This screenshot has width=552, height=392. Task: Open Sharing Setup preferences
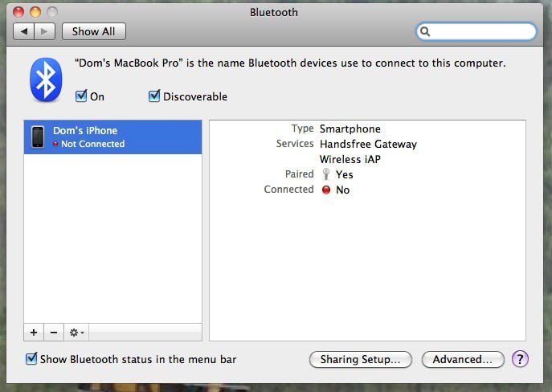pos(360,359)
